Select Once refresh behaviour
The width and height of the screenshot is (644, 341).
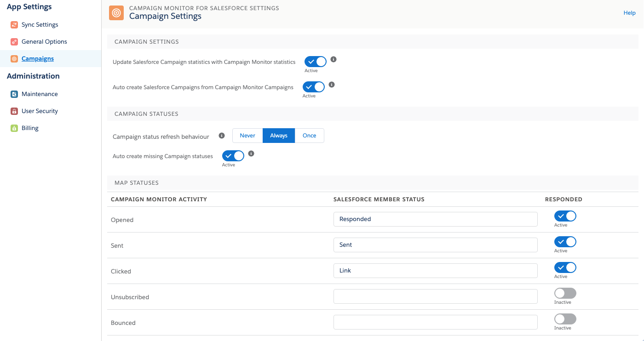tap(310, 136)
